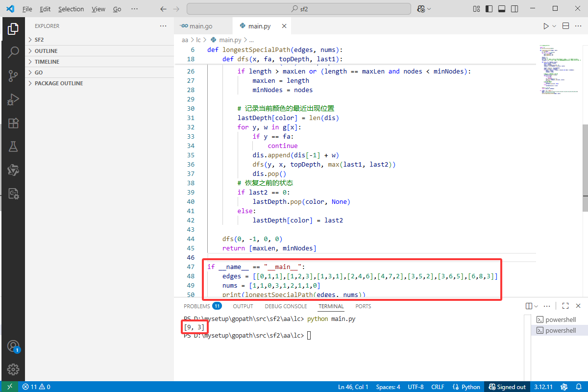The width and height of the screenshot is (588, 392).
Task: Open the View menu
Action: click(98, 9)
